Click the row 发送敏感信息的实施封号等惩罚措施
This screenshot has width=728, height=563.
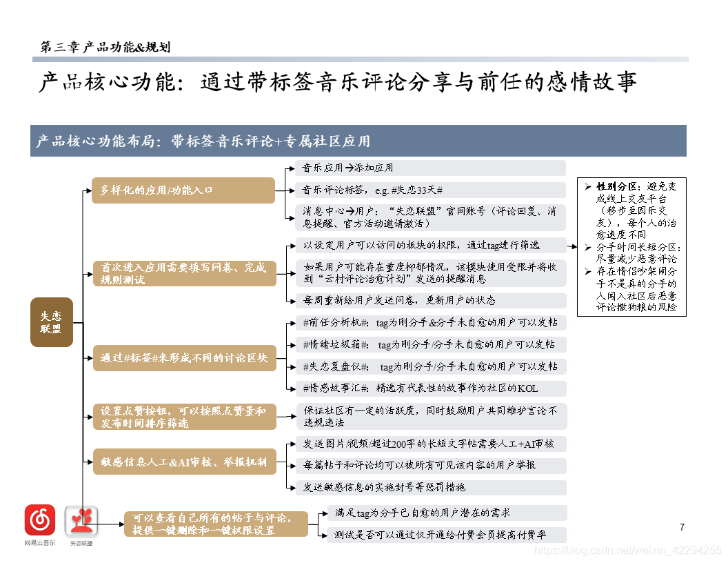tap(431, 487)
